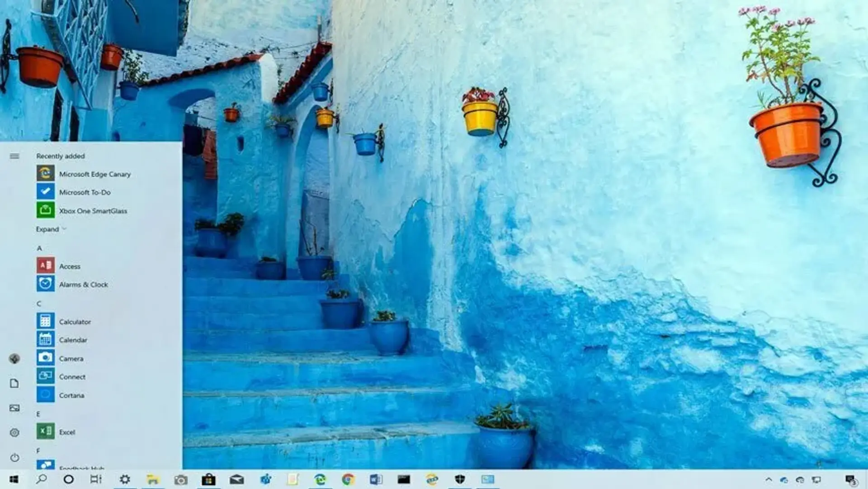The height and width of the screenshot is (489, 868).
Task: Open the user account avatar in Start sidebar
Action: tap(14, 359)
